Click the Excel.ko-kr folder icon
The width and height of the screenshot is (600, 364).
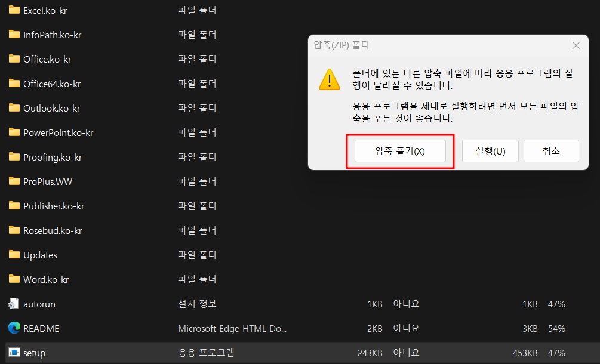pos(14,10)
